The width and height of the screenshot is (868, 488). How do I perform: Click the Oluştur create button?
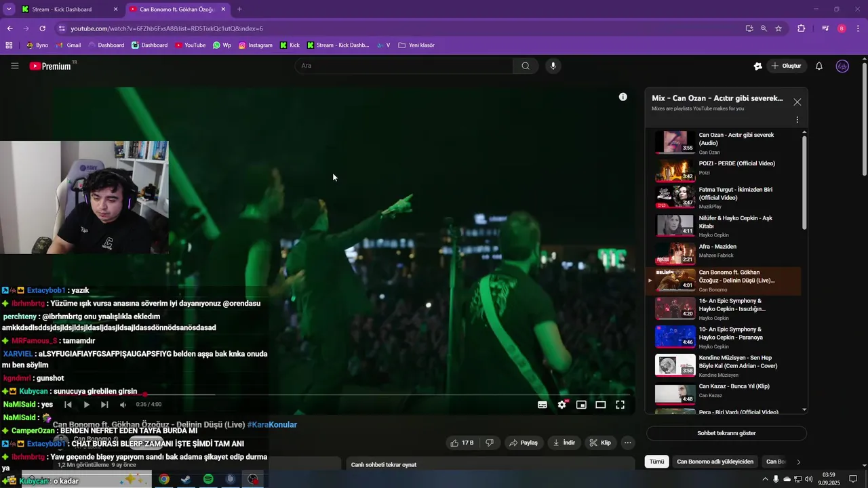(785, 66)
